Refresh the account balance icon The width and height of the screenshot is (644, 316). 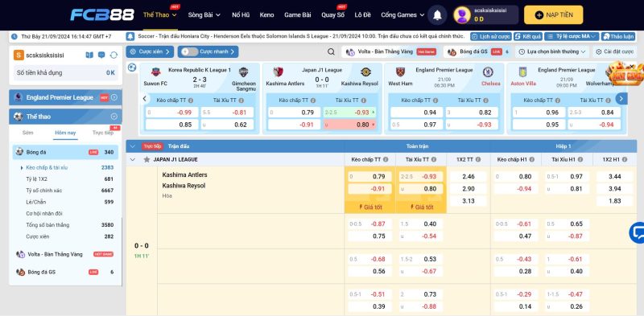point(114,55)
